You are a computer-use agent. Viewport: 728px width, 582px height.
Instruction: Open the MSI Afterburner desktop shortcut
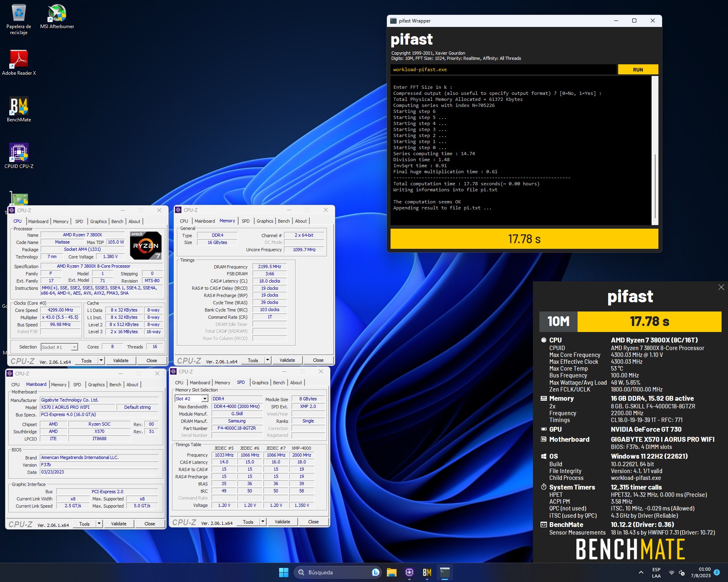57,17
